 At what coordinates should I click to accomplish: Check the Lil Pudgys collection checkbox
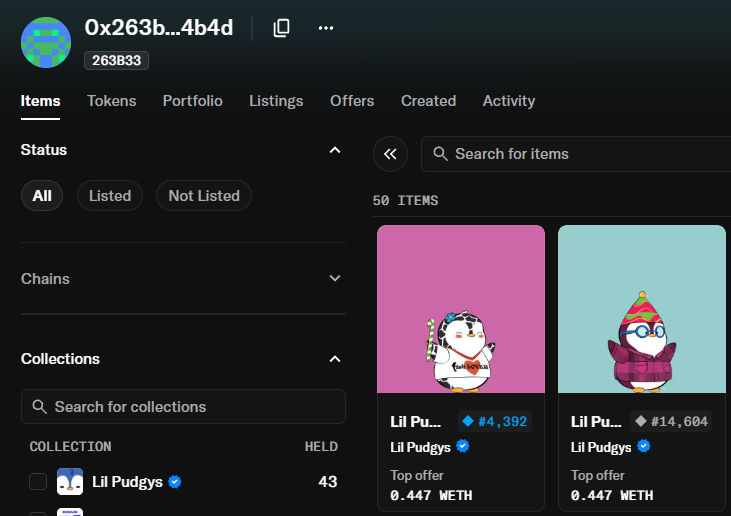38,482
